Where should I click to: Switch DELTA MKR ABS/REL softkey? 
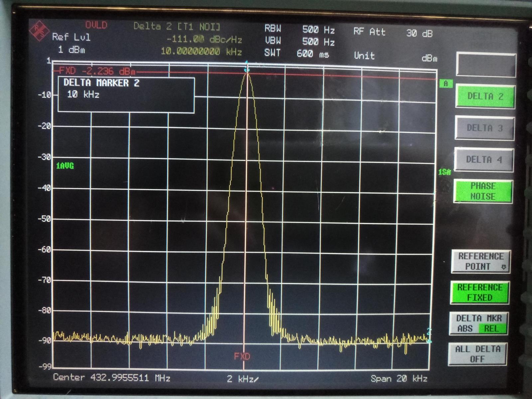point(478,324)
